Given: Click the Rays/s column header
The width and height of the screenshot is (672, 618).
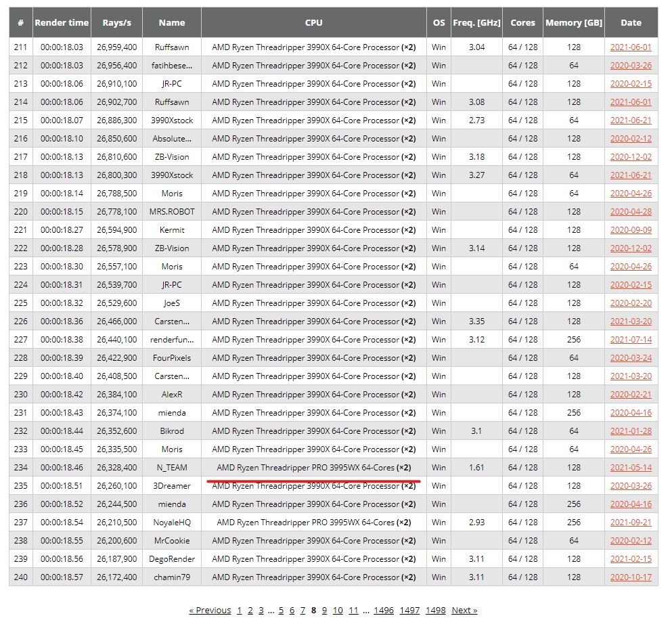Looking at the screenshot, I should 116,23.
